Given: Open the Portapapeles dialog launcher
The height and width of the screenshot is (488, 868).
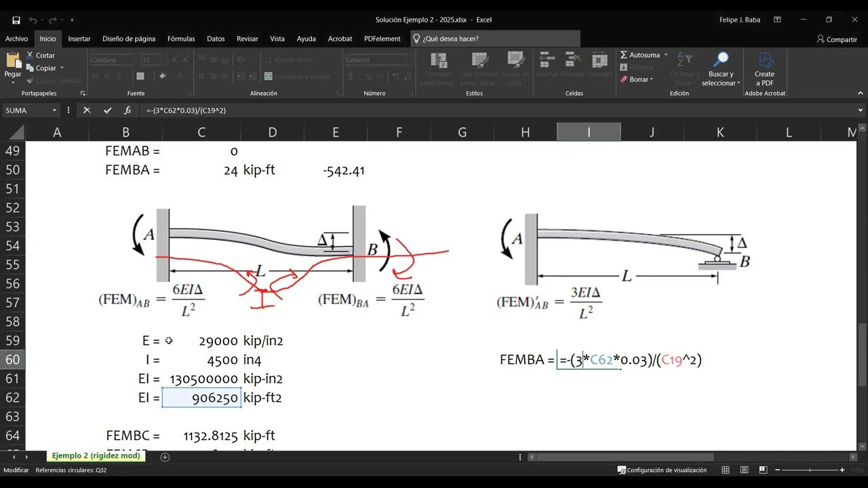Looking at the screenshot, I should tap(83, 93).
